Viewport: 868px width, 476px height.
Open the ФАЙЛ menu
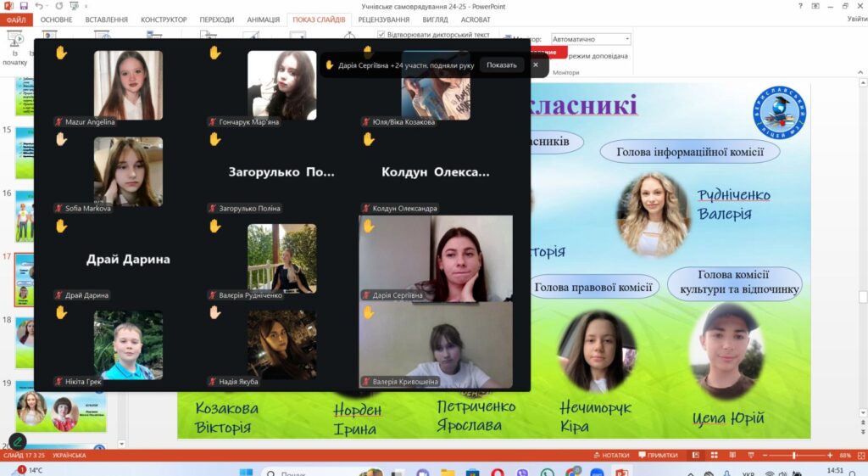(16, 20)
